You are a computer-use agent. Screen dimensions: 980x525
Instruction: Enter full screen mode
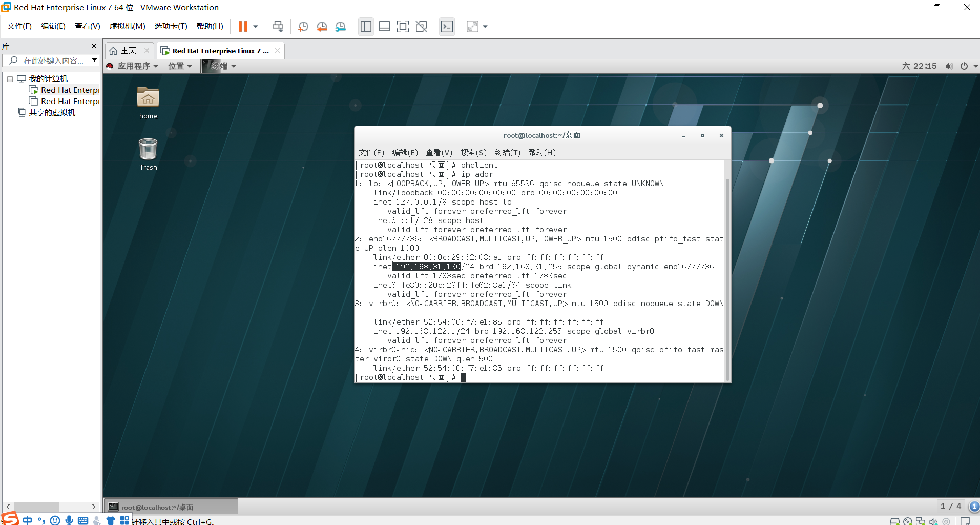[x=403, y=26]
